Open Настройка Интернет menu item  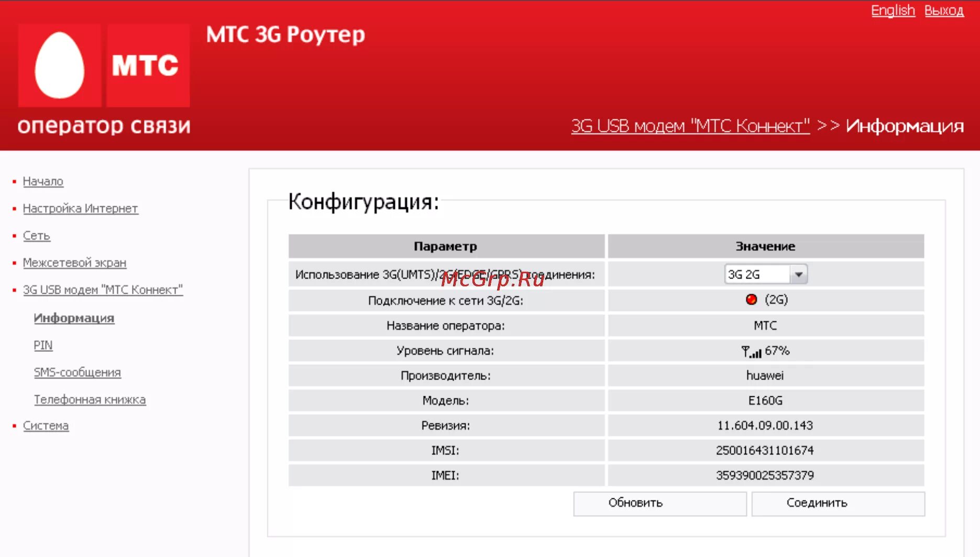tap(80, 208)
